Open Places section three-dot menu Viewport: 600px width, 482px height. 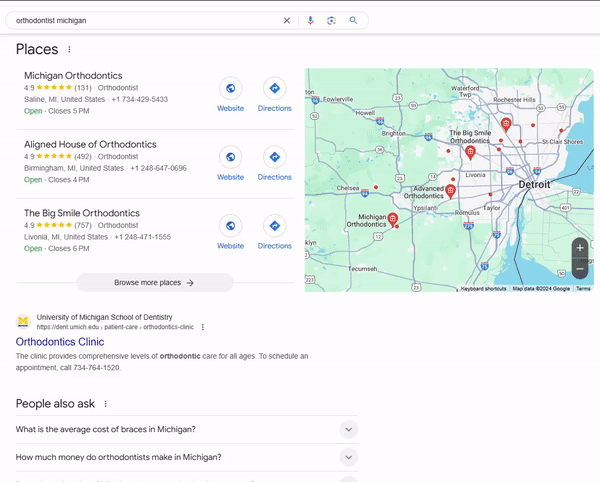point(69,49)
